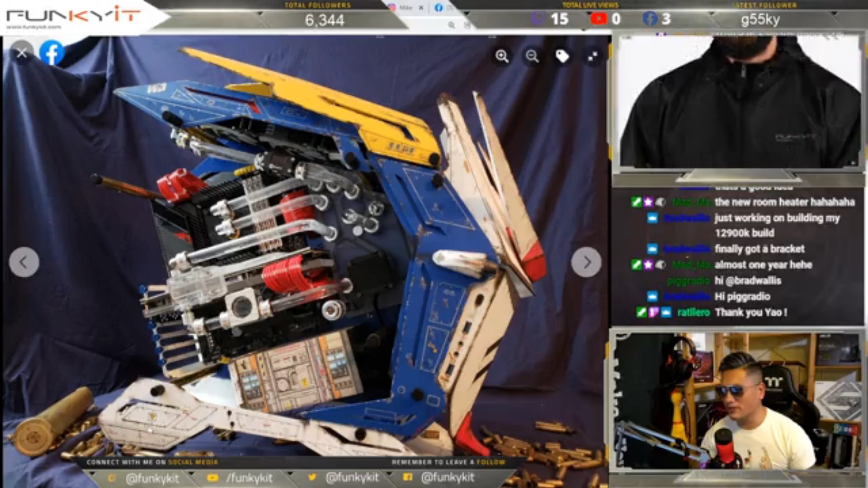This screenshot has height=488, width=868.
Task: Enter fullscreen photo view
Action: (592, 56)
